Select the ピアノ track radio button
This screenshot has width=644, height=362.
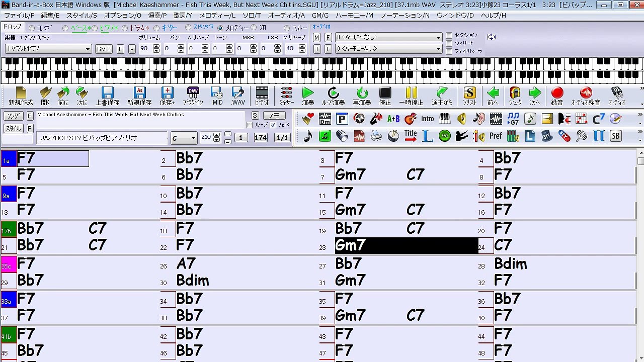pos(94,28)
